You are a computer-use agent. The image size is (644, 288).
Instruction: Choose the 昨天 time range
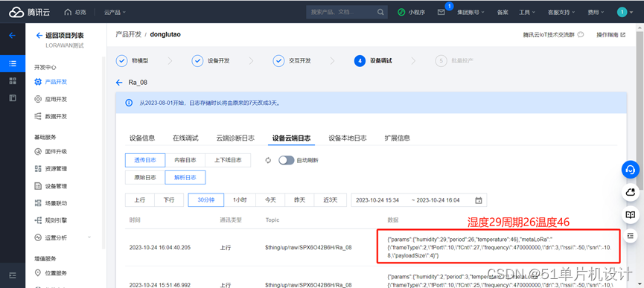tap(299, 200)
